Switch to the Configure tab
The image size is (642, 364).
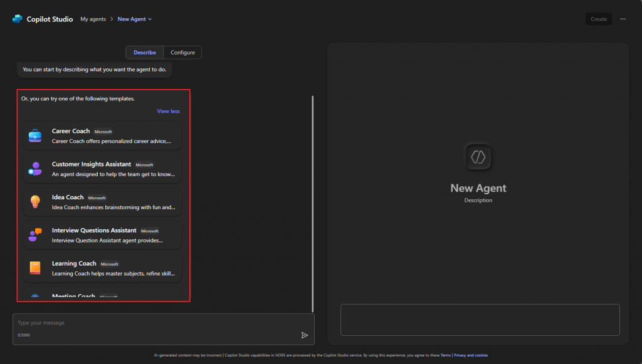182,53
